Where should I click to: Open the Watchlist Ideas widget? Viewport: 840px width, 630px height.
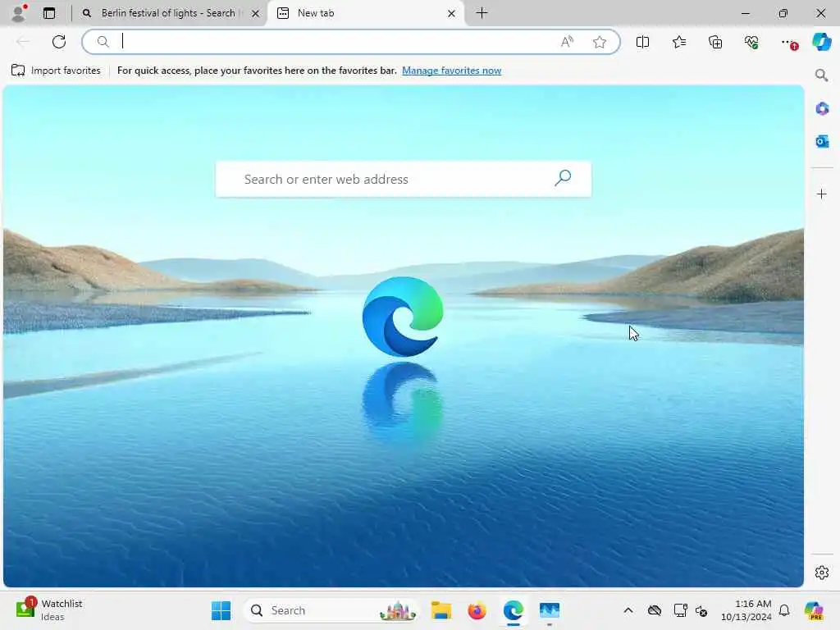click(x=48, y=609)
